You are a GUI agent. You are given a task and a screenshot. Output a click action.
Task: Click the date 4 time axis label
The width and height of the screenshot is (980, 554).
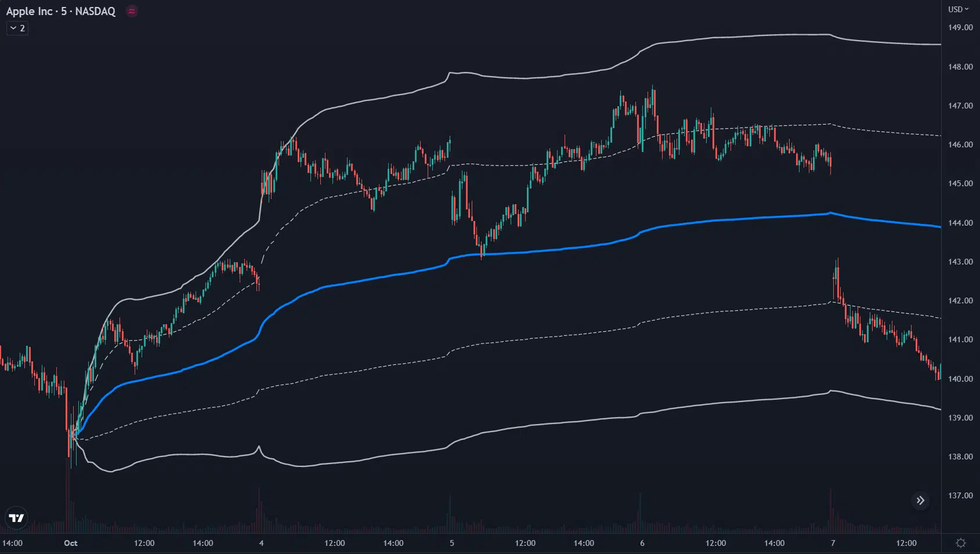261,543
